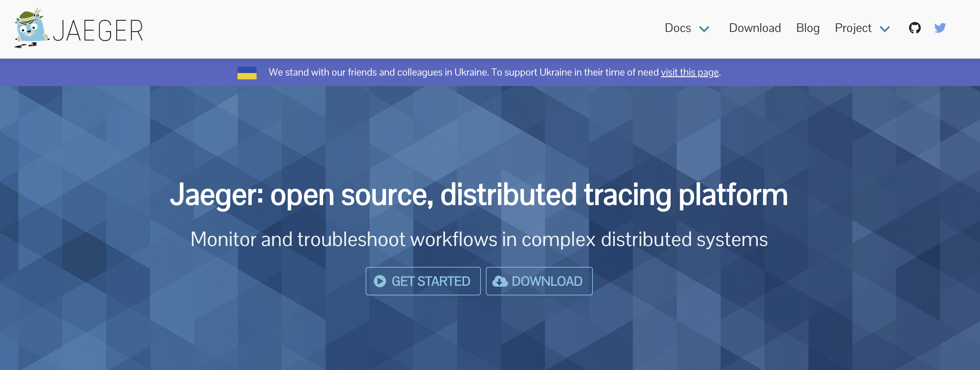
Task: Click the play icon in Get Started
Action: coord(380,281)
